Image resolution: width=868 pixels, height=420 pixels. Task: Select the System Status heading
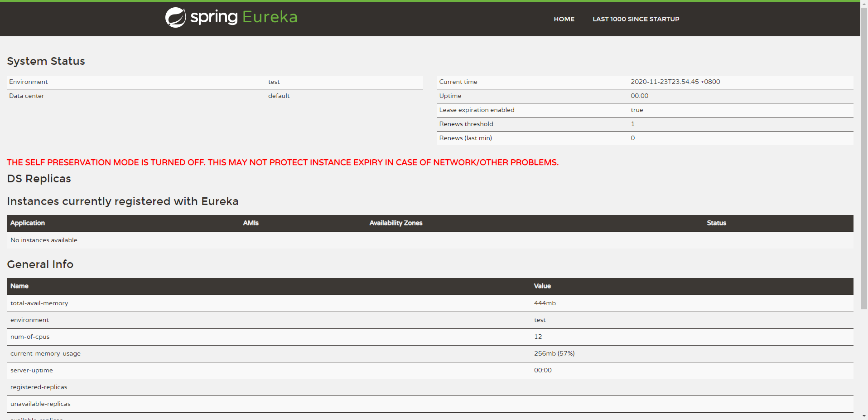pos(46,61)
